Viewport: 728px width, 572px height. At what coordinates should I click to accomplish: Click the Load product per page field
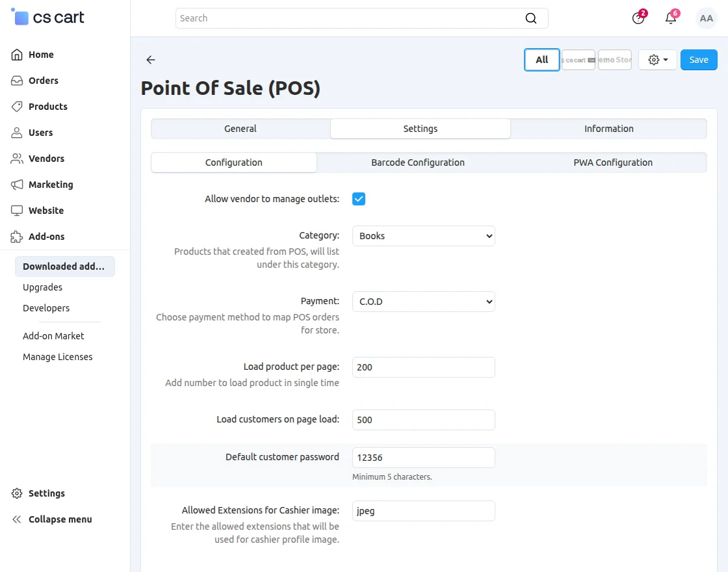click(423, 367)
